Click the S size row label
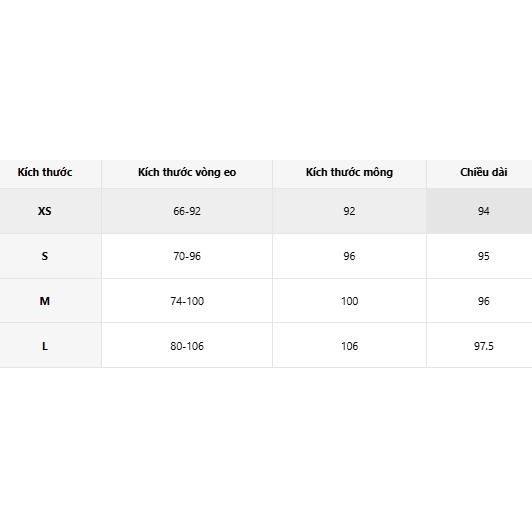532x532 pixels. pos(44,256)
